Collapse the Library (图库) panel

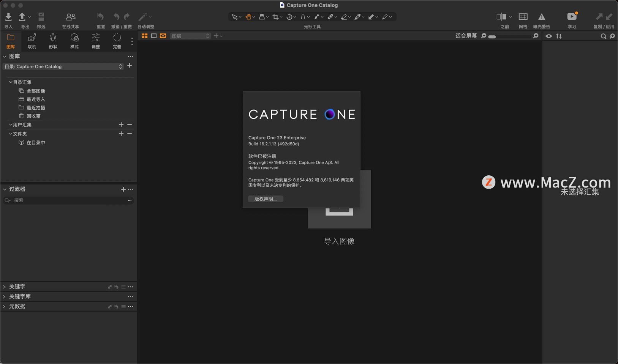coord(5,56)
